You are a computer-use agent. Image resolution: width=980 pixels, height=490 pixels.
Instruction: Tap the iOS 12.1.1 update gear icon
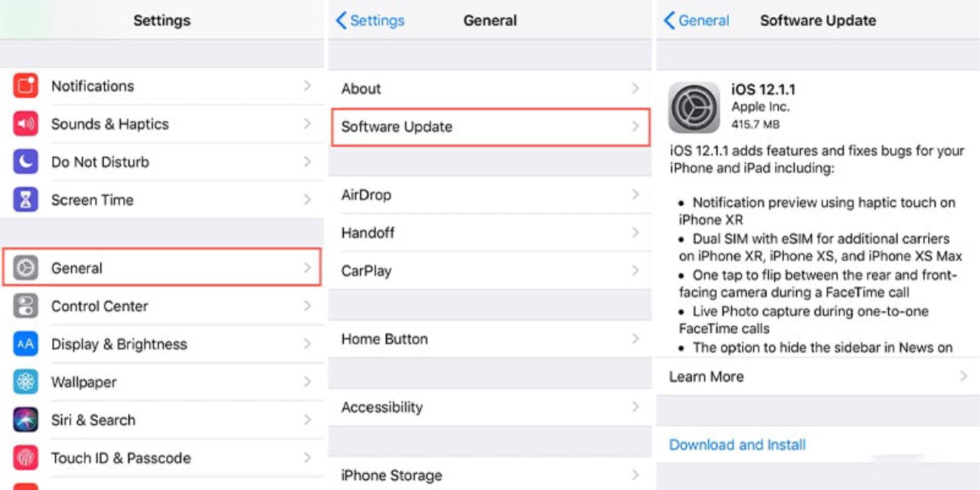pyautogui.click(x=694, y=108)
